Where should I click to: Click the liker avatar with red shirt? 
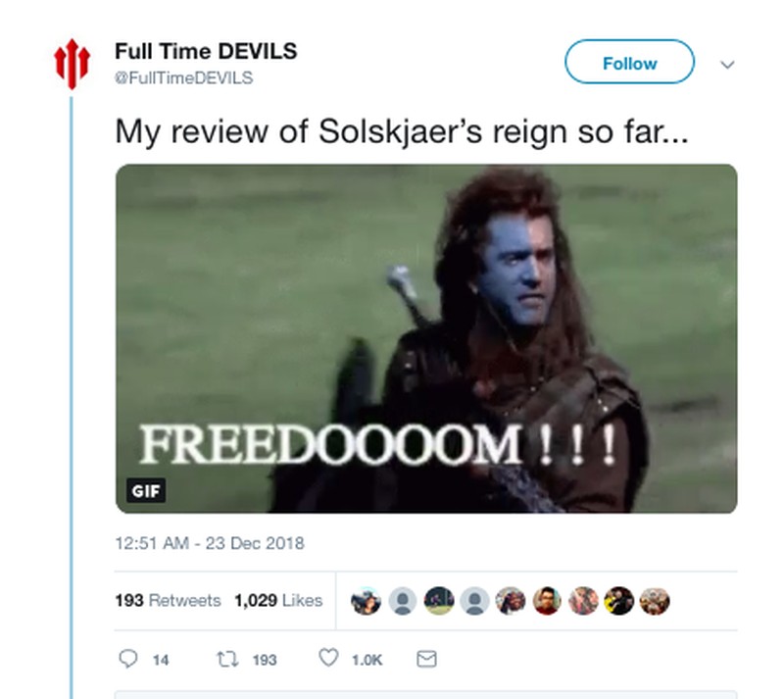point(547,600)
